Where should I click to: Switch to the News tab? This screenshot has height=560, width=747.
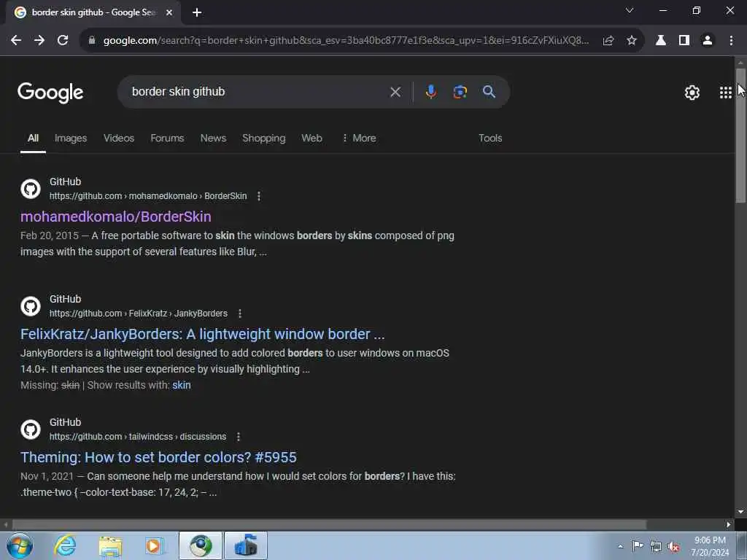pyautogui.click(x=213, y=138)
